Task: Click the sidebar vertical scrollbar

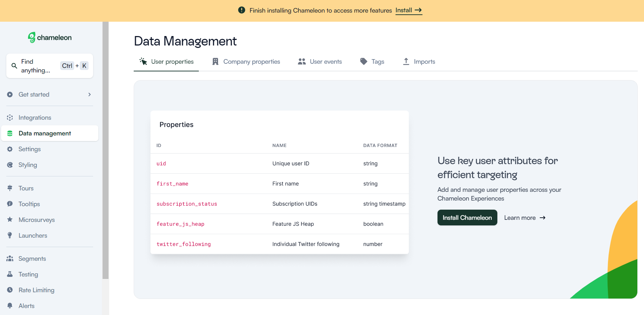Action: [105, 150]
